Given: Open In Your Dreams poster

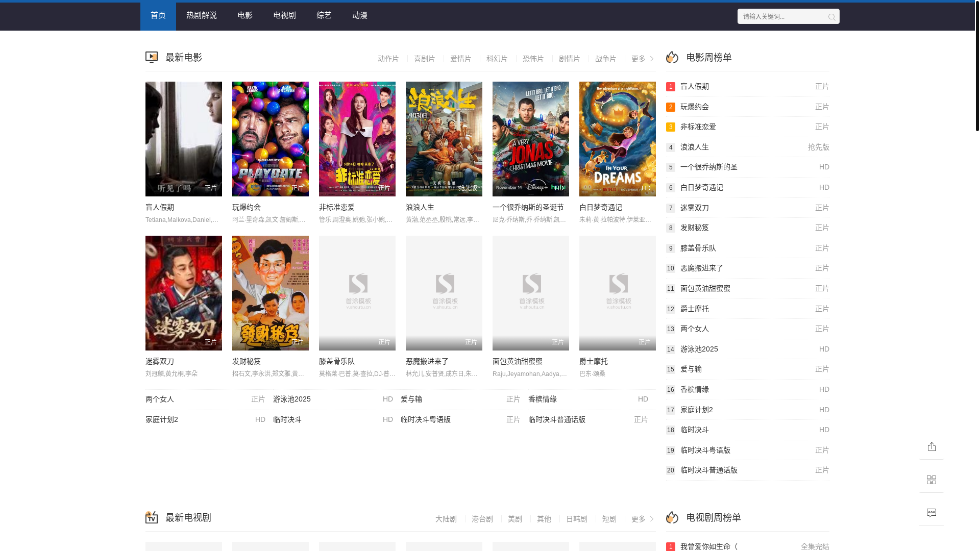Looking at the screenshot, I should pos(618,139).
